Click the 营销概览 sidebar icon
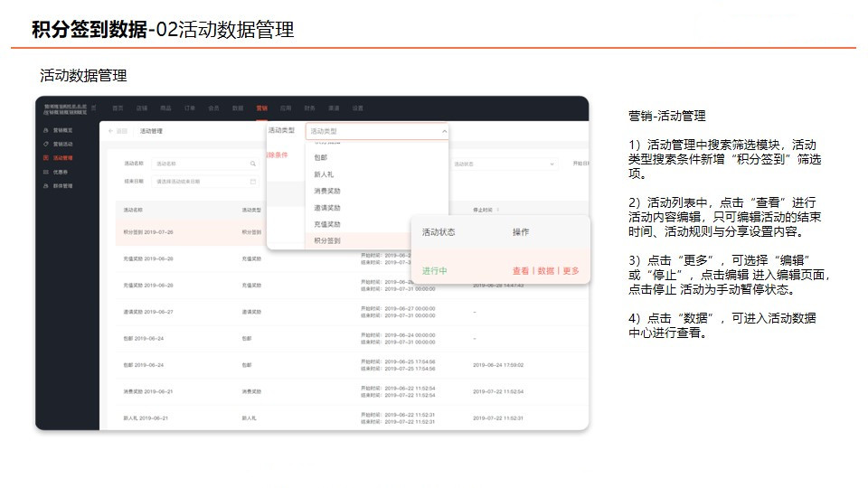Viewport: 868px width, 488px height. [x=46, y=130]
